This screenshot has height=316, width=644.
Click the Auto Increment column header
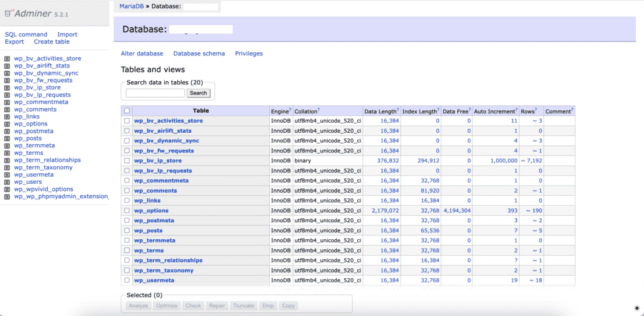[x=494, y=111]
